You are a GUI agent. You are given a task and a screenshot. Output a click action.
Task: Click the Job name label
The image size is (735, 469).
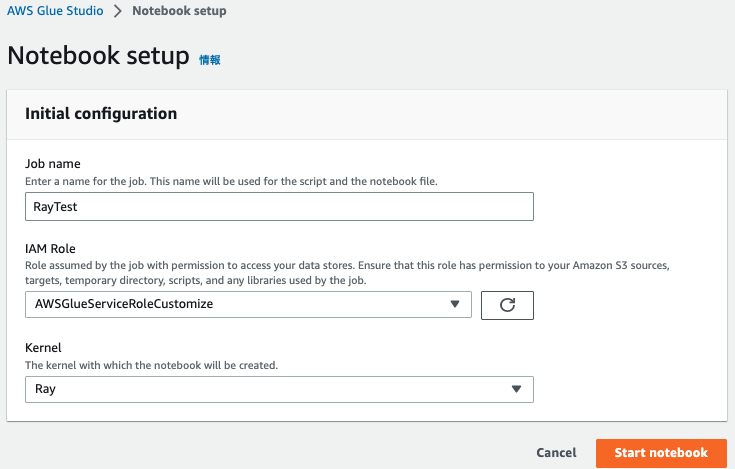point(52,164)
